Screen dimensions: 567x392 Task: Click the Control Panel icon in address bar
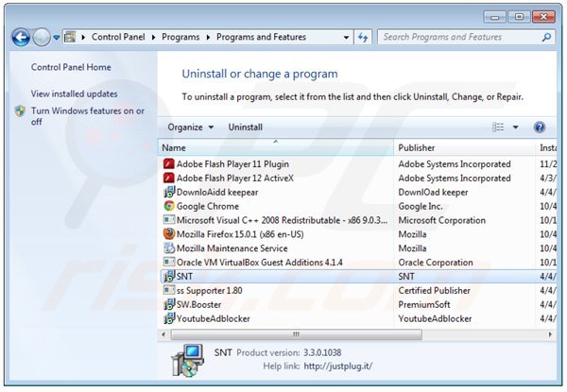(70, 37)
